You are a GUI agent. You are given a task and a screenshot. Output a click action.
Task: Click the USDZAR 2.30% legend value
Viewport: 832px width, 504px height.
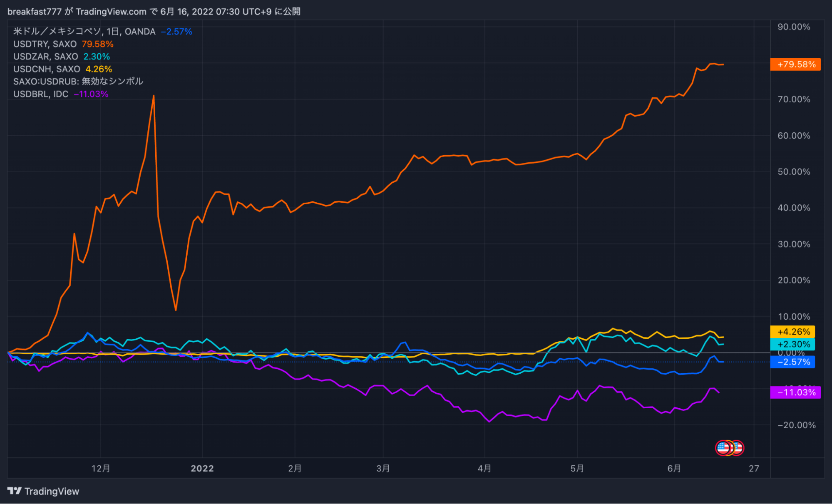click(x=97, y=57)
